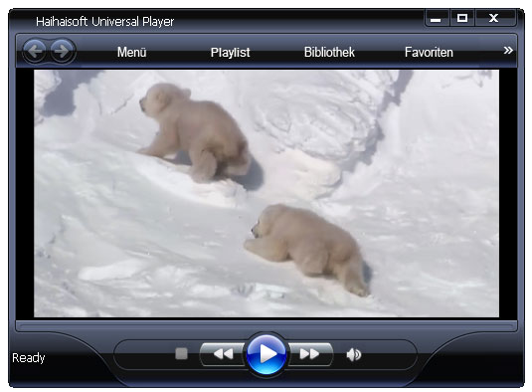Open the Favoriten section
This screenshot has height=392, width=532.
point(429,53)
